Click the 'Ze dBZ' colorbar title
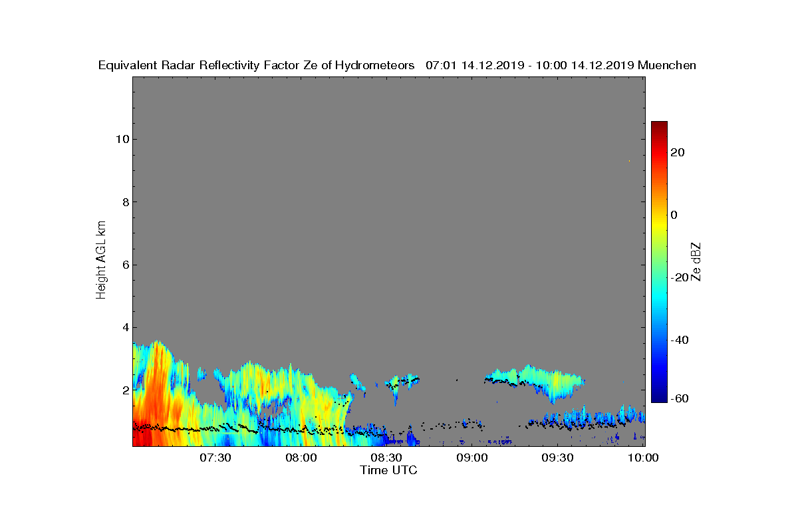 point(696,261)
